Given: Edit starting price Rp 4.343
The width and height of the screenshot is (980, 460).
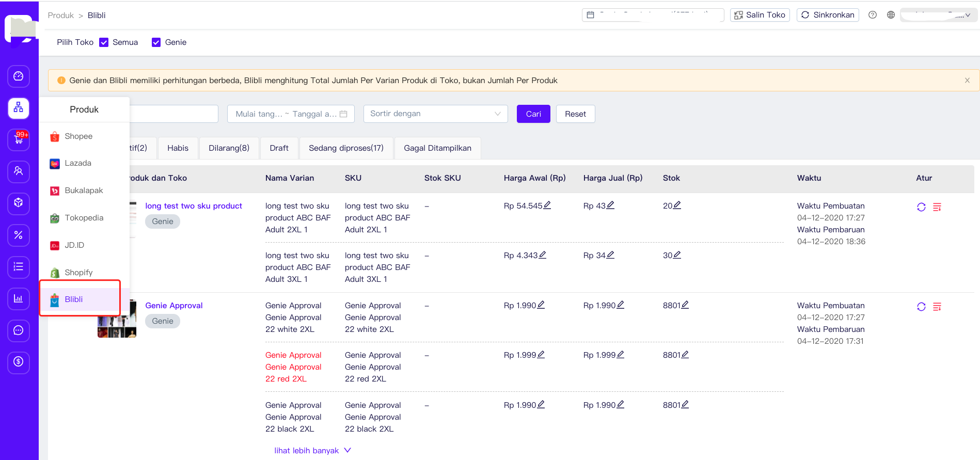Looking at the screenshot, I should (543, 255).
